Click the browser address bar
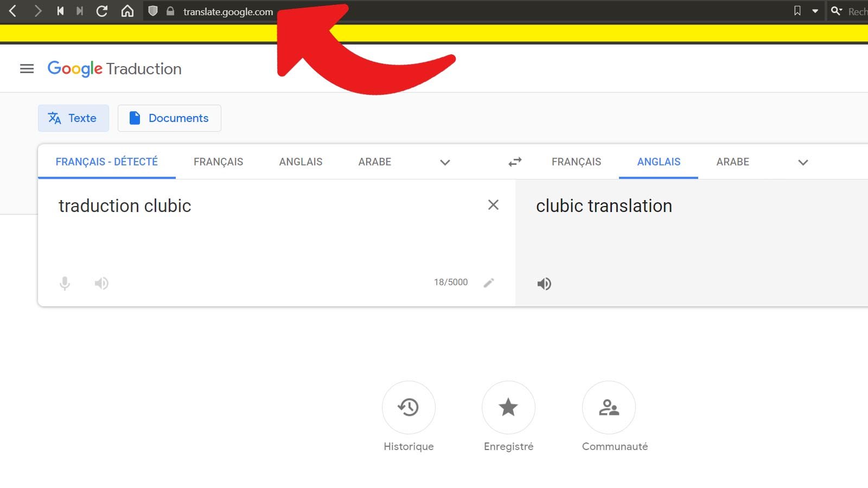This screenshot has width=868, height=488. [228, 11]
